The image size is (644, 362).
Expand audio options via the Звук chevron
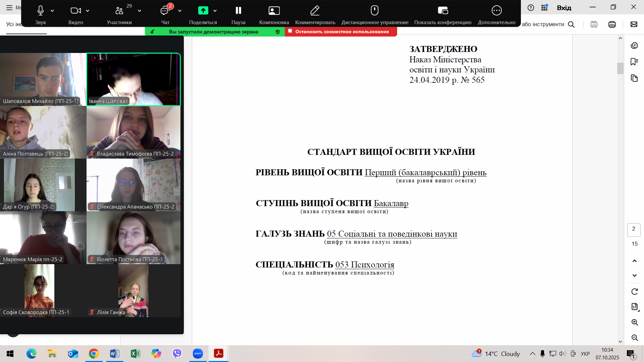click(52, 11)
